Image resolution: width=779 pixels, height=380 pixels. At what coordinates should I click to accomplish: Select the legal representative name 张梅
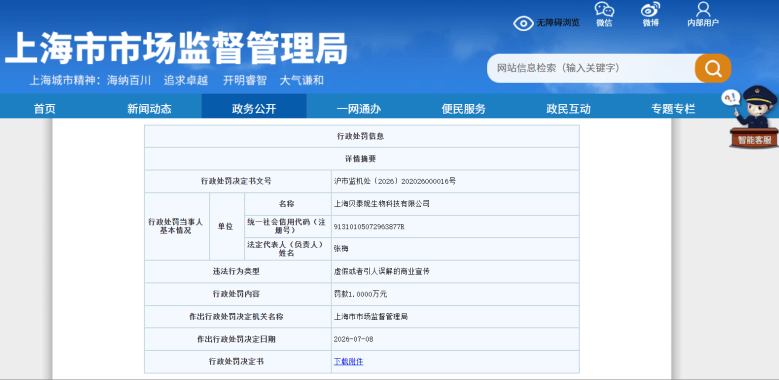click(341, 249)
